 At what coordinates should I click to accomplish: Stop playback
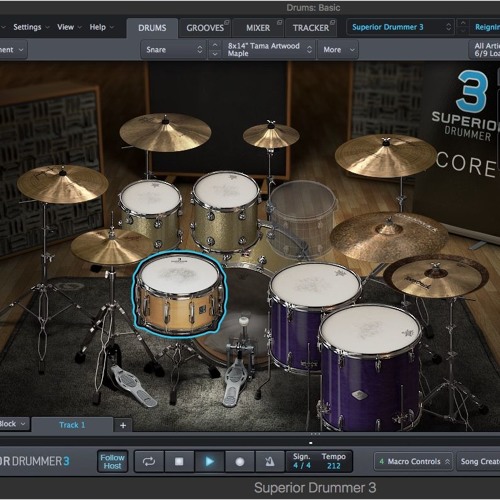(179, 462)
